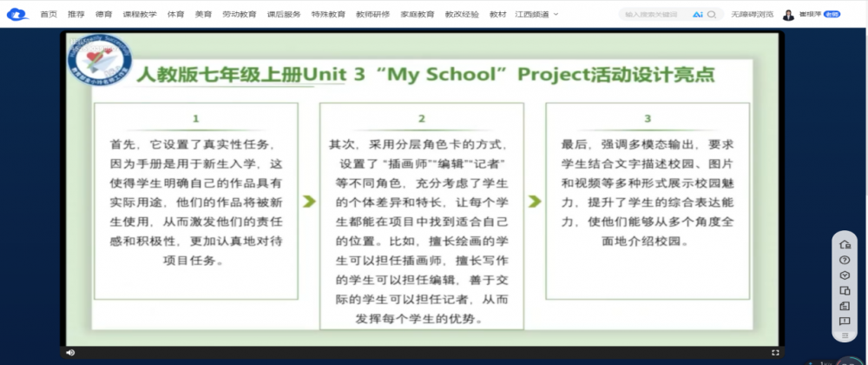Toggle fullscreen mode on video player

[775, 353]
